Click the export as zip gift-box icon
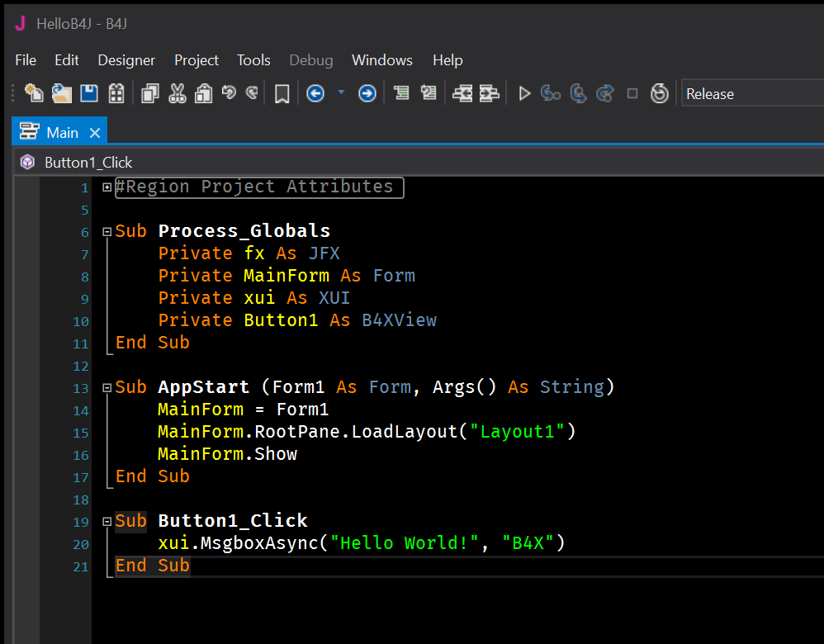This screenshot has width=824, height=644. tap(116, 93)
